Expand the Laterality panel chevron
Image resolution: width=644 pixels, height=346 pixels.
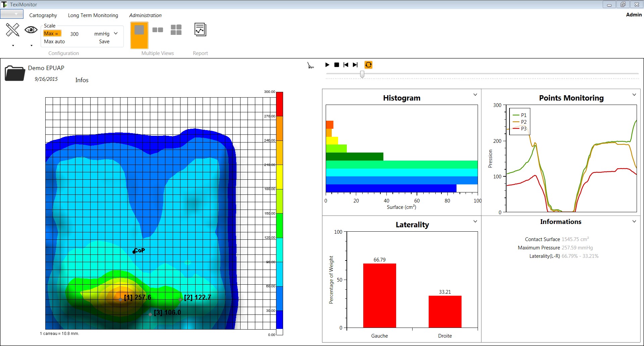[x=475, y=221]
